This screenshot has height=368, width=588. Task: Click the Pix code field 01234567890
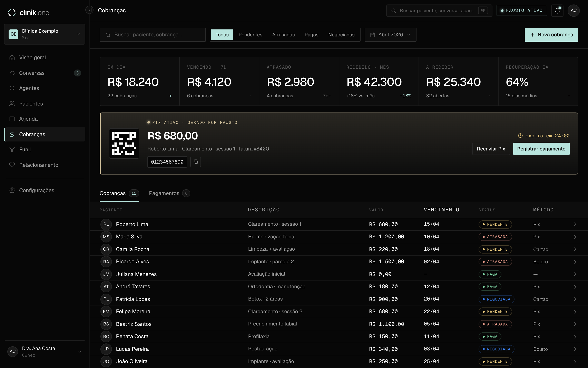coord(167,162)
